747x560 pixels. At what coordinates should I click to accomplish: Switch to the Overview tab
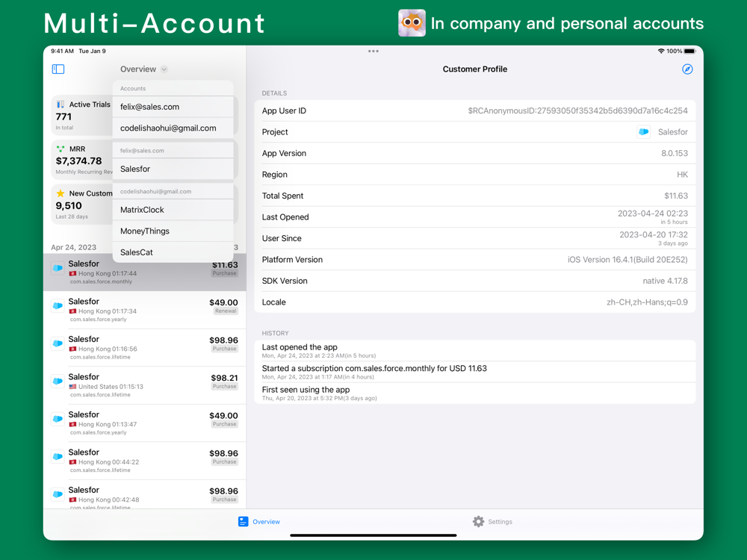[x=259, y=521]
